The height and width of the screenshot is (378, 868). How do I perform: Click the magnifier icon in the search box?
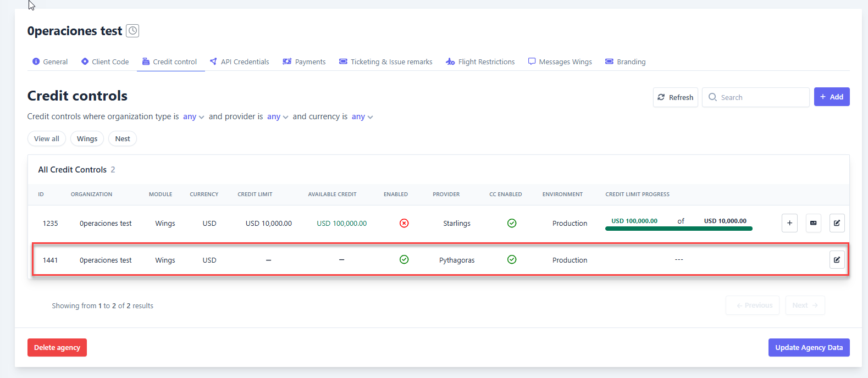tap(712, 97)
